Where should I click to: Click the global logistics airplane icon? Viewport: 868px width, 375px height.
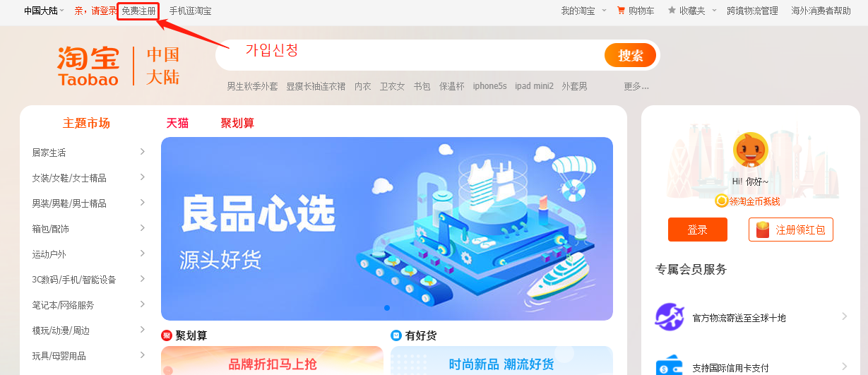(x=668, y=317)
